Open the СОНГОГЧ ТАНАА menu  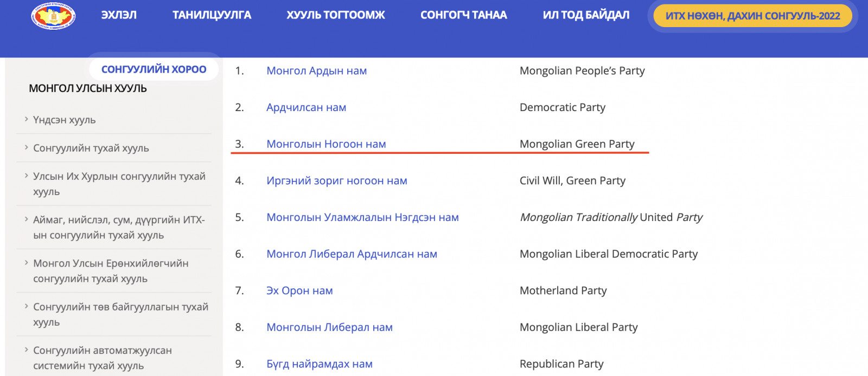(x=464, y=15)
